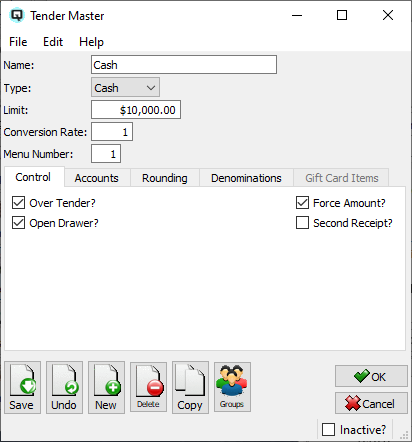Open the Groups people icon
This screenshot has width=412, height=442.
click(x=232, y=387)
